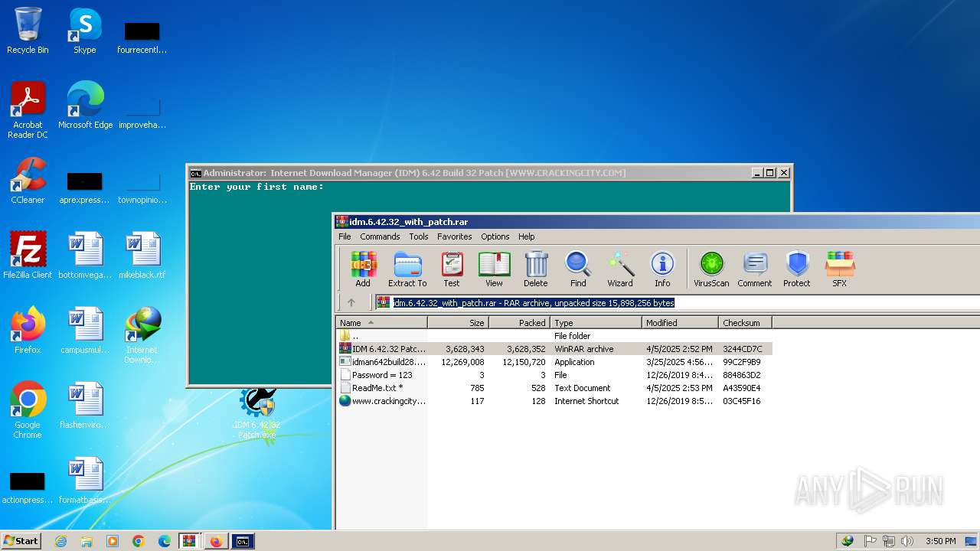Open the Favorites menu
980x551 pixels.
455,236
